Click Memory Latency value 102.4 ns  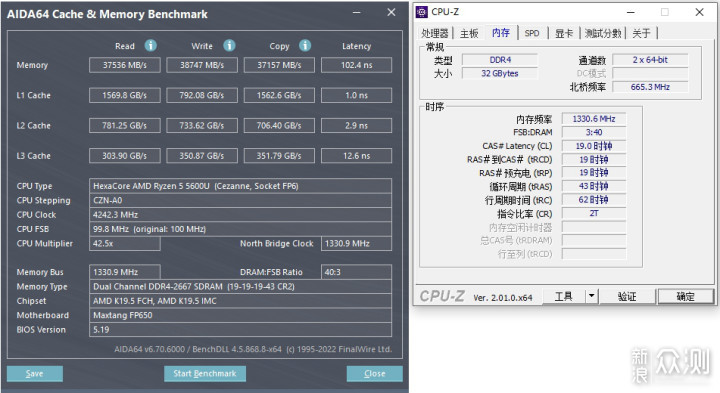(356, 65)
